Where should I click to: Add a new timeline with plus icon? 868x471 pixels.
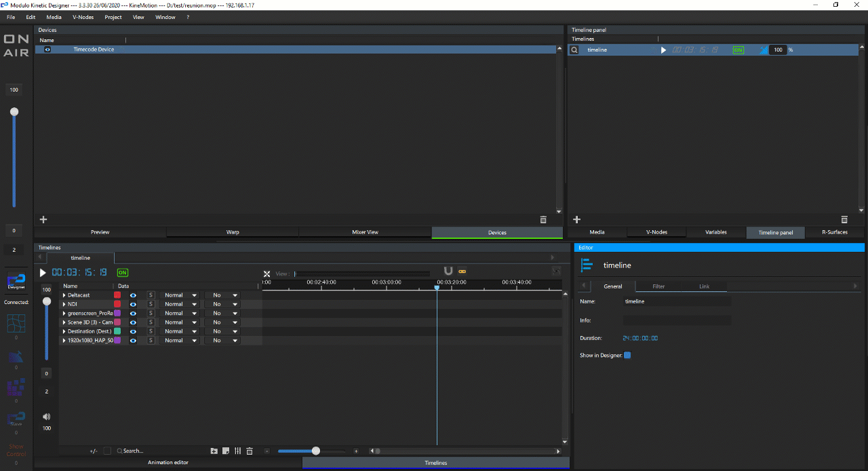click(577, 220)
